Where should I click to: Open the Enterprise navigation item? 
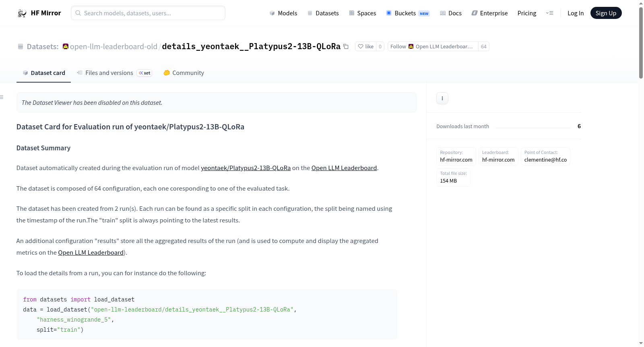click(489, 13)
